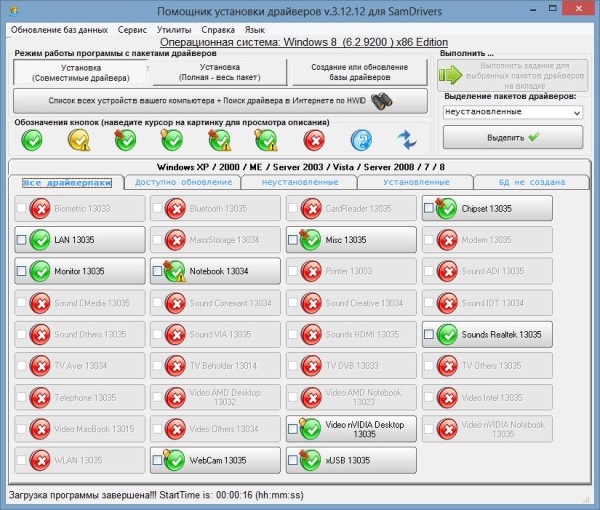Switch to the доступно обновление tab
Image resolution: width=600 pixels, height=510 pixels.
[x=183, y=182]
